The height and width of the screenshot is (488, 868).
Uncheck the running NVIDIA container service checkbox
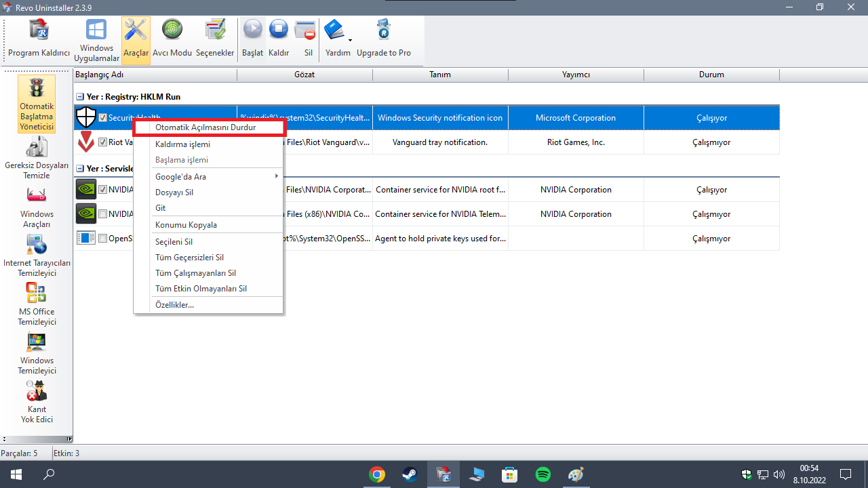click(x=103, y=190)
